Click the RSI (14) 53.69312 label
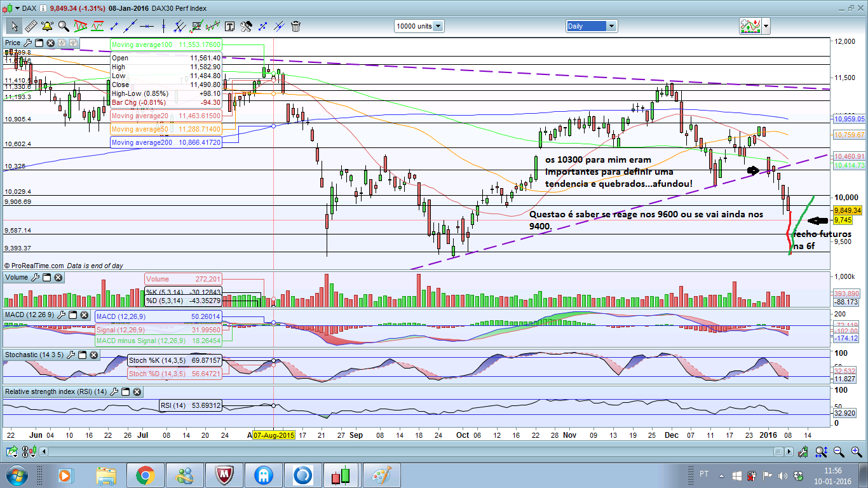Viewport: 868px width, 488px height. tap(190, 405)
